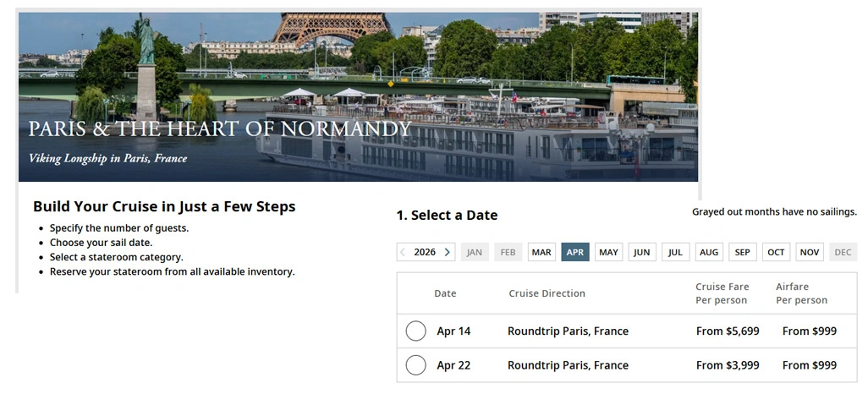Screen dimensions: 868x394
Task: Click the Paris cruise banner image
Action: 358,96
